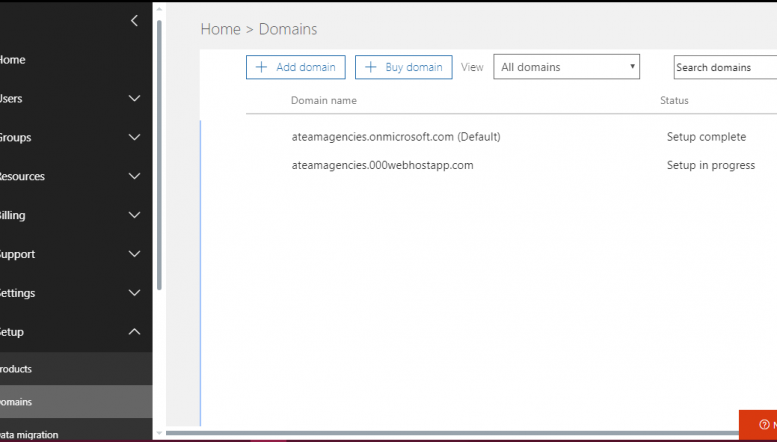
Task: Open the ateamagencies.000webhostapp.com domain row
Action: click(x=381, y=165)
